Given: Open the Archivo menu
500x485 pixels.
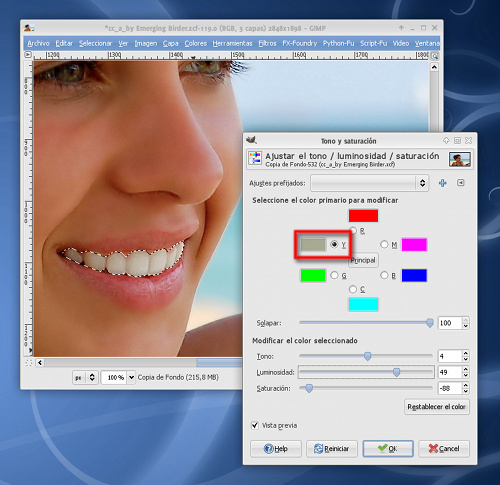Looking at the screenshot, I should pos(38,43).
